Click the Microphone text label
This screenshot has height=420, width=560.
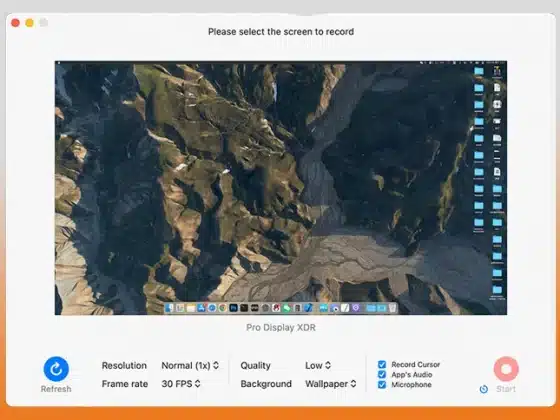click(x=411, y=385)
